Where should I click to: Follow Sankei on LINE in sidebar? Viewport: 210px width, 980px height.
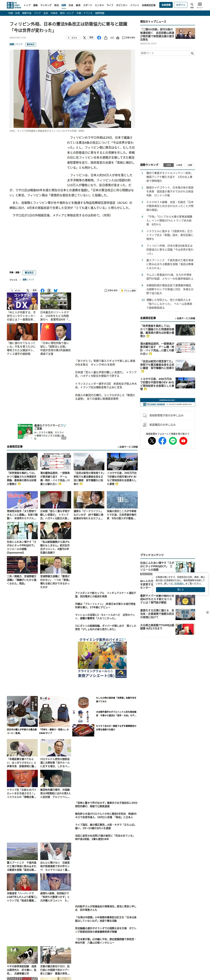coord(173,441)
